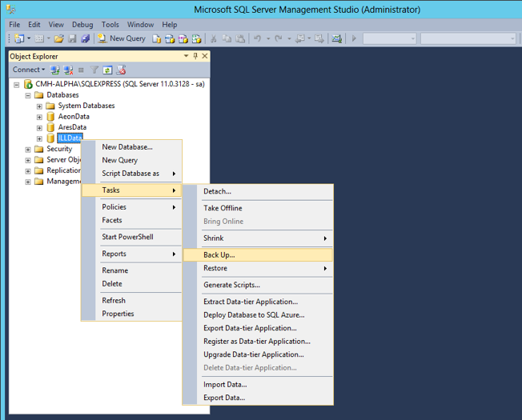Choose Generate Scripts... from the submenu
Viewport: 522px width, 420px height.
point(231,285)
